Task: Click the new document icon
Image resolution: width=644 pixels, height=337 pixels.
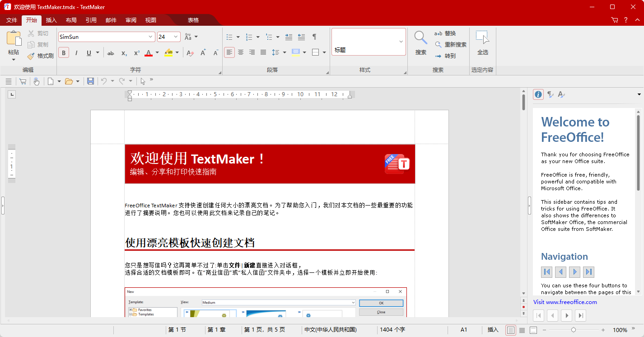Action: pos(51,81)
